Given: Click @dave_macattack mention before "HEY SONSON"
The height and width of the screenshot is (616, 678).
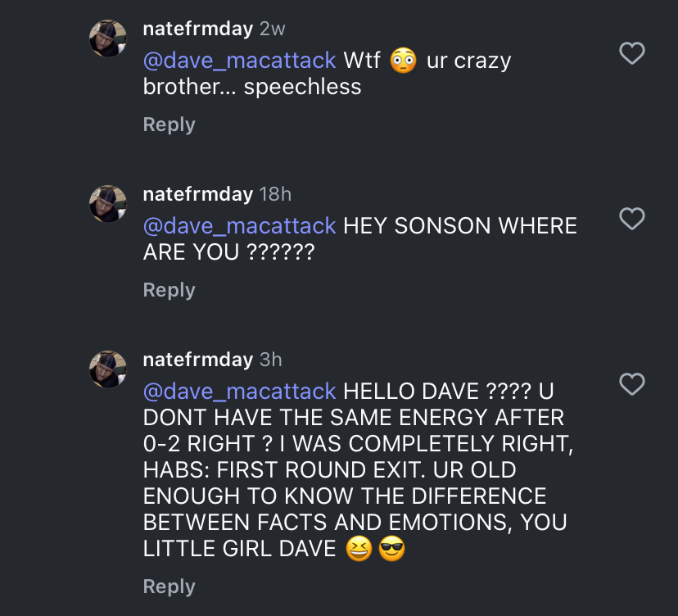Looking at the screenshot, I should tap(240, 226).
